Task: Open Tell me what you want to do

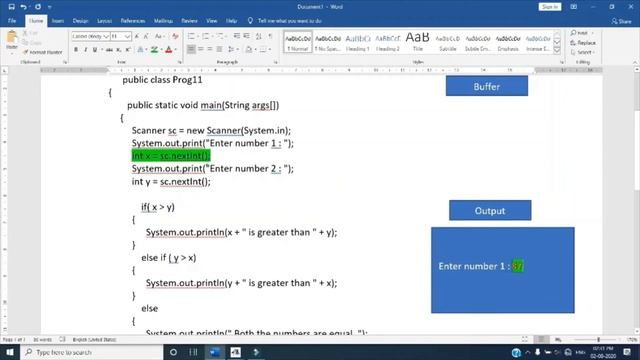Action: [285, 20]
